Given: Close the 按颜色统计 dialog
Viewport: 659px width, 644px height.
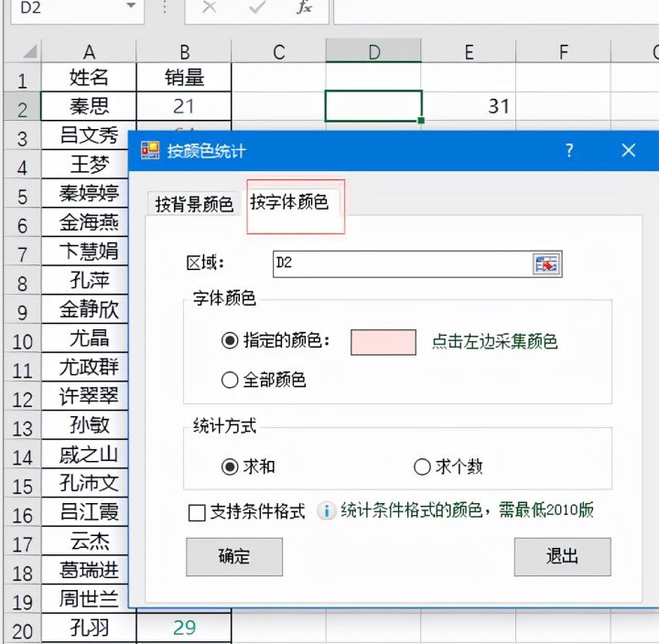Looking at the screenshot, I should click(628, 150).
